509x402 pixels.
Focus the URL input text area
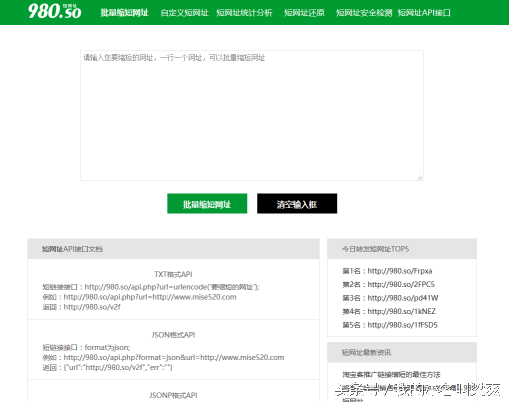pos(252,115)
